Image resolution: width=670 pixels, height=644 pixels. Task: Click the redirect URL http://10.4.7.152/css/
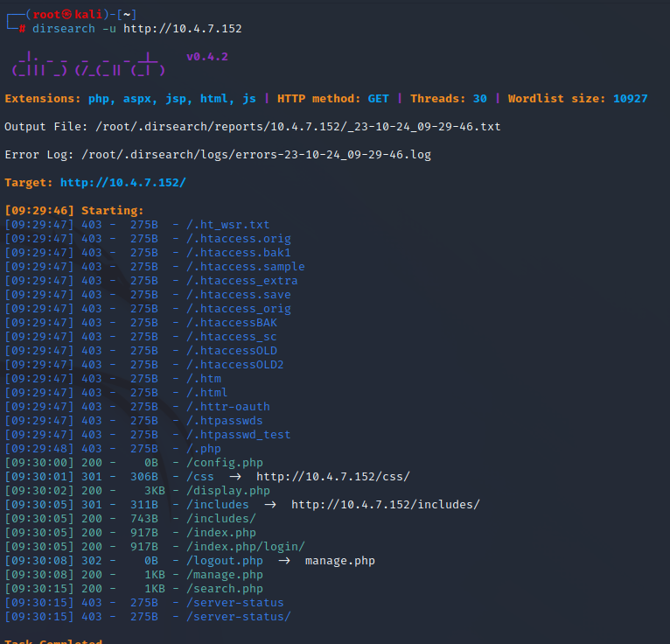333,477
